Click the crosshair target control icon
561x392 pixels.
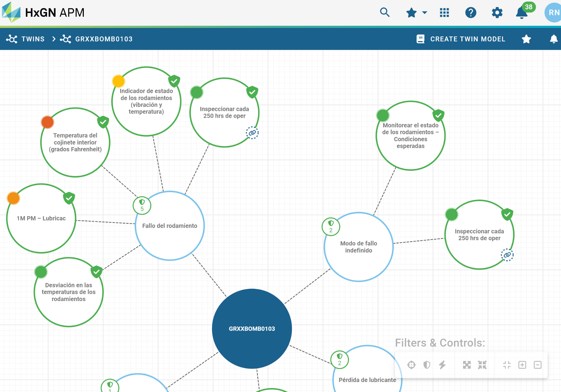[x=411, y=365]
